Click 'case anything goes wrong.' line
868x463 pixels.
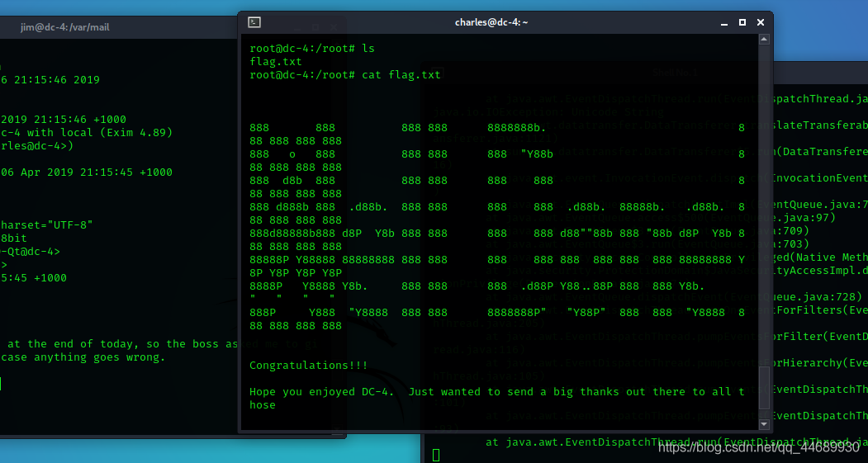83,357
